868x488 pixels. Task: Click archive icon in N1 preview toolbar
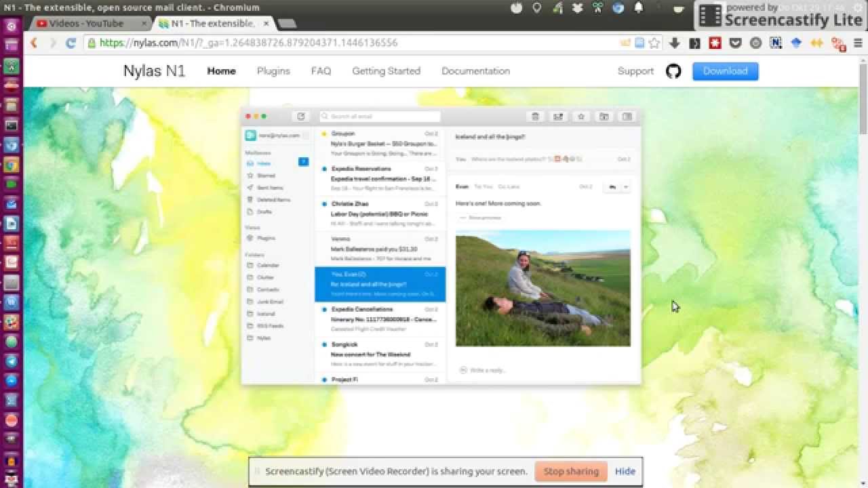[558, 117]
